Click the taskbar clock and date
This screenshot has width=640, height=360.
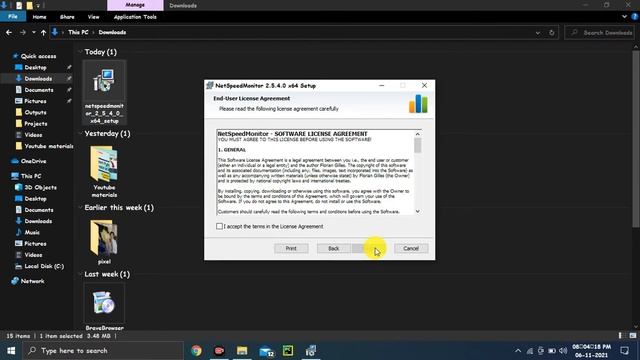point(591,351)
